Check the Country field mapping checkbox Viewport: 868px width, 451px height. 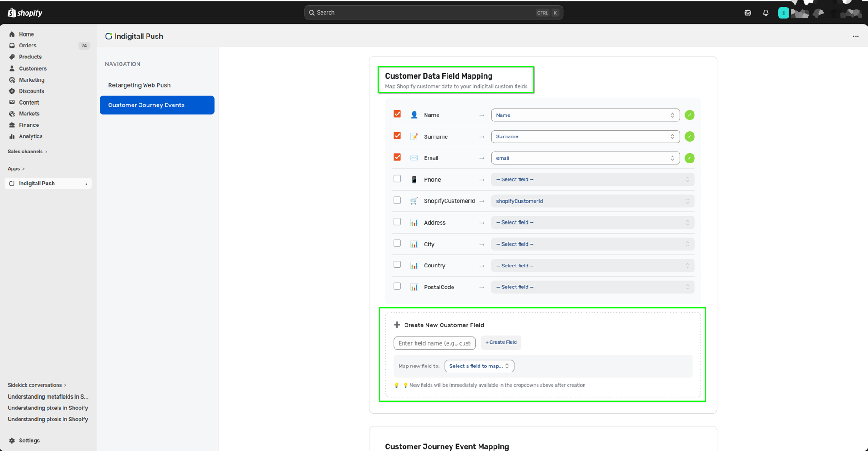pyautogui.click(x=397, y=264)
